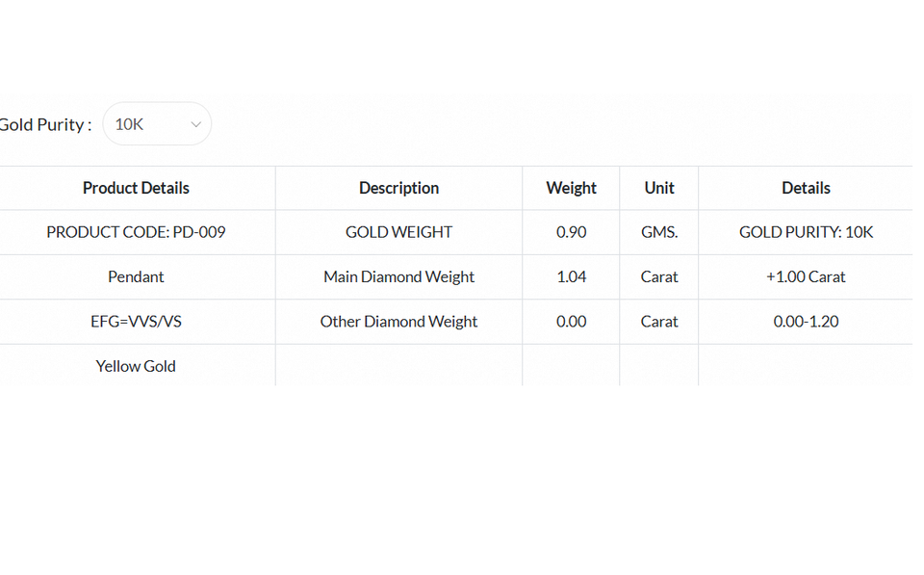Select the Description column header
Viewport: 924px width, 575px height.
(398, 188)
